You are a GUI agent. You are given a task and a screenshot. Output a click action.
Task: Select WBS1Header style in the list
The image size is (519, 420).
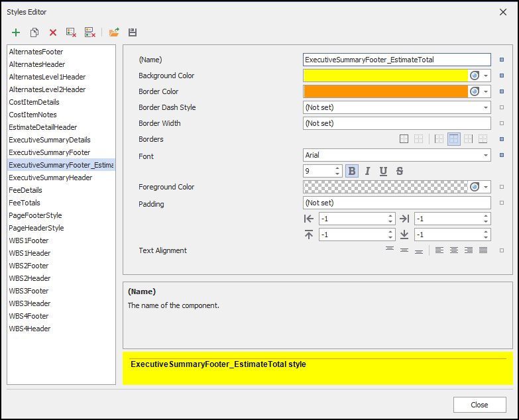coord(61,253)
